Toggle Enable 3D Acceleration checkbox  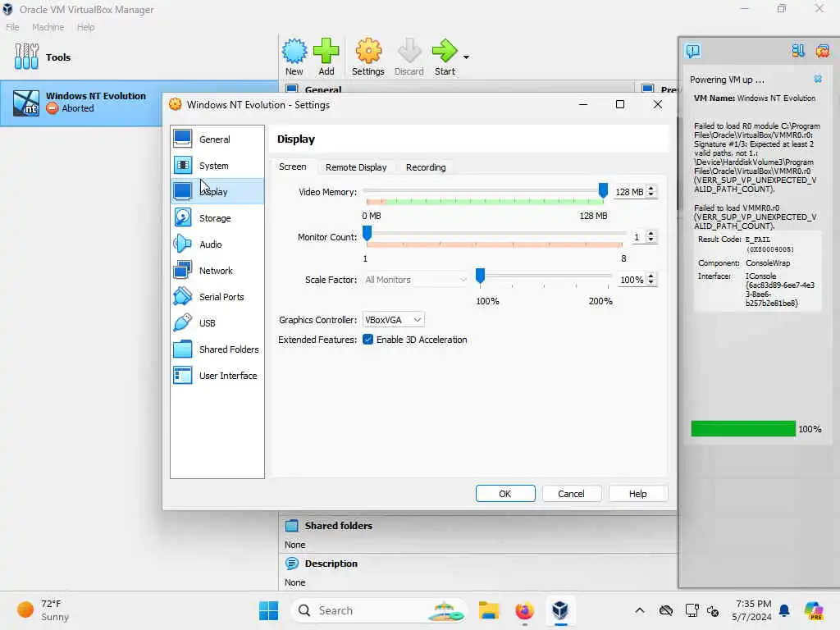pyautogui.click(x=367, y=340)
